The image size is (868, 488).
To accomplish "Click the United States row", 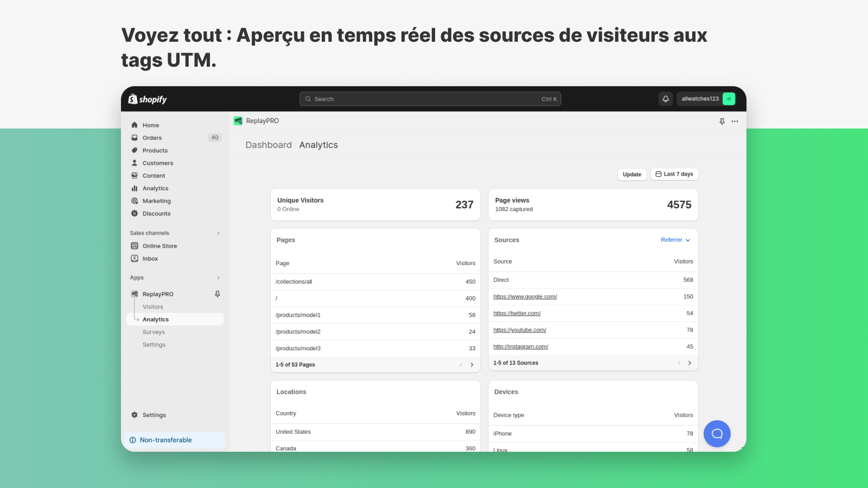I will click(x=375, y=432).
